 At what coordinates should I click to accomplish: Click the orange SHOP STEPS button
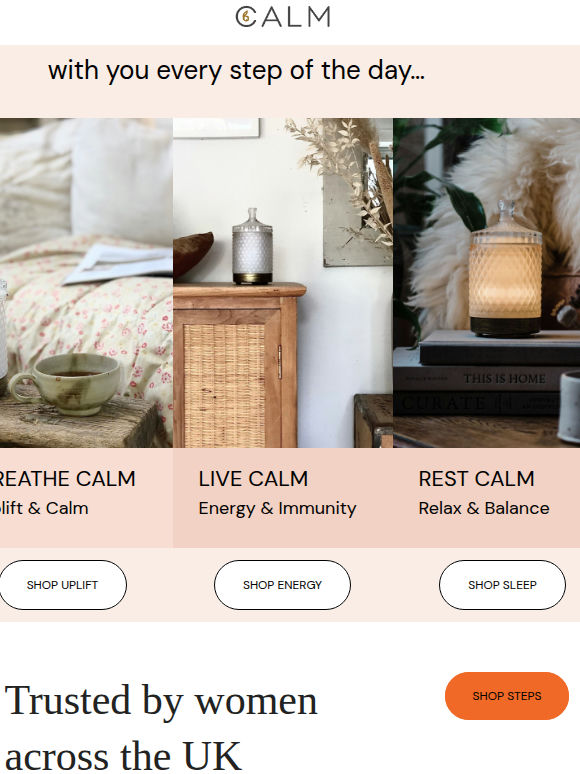coord(507,696)
